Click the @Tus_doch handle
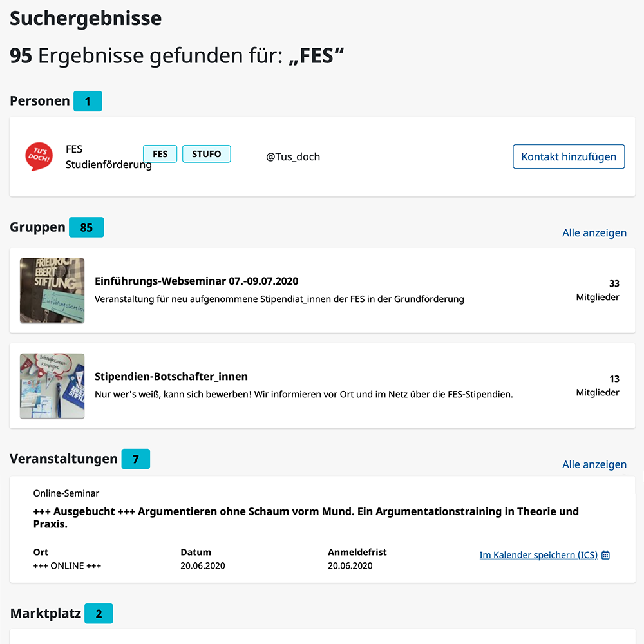This screenshot has width=644, height=644. point(294,156)
